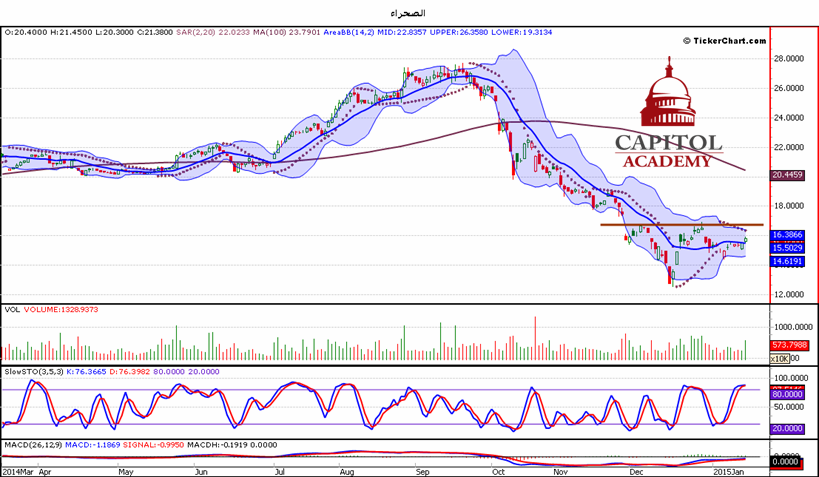Click the MACD(26,12,9) indicator label

click(33, 445)
